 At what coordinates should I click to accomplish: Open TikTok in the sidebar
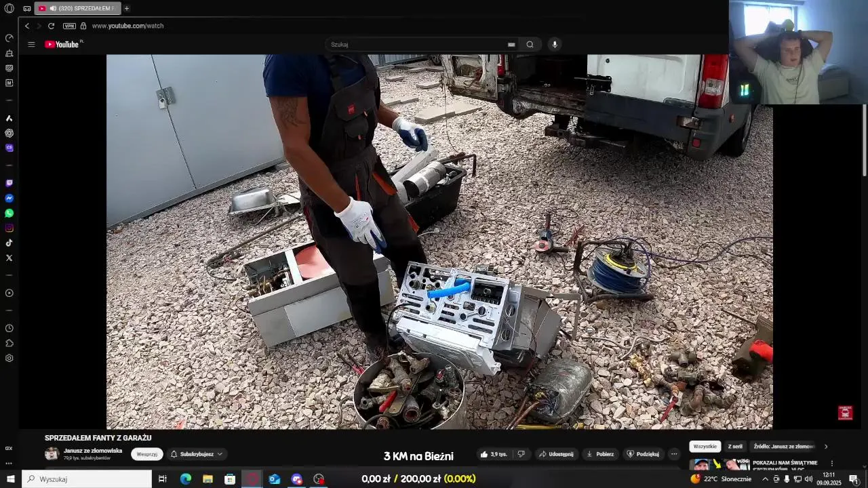[x=9, y=243]
